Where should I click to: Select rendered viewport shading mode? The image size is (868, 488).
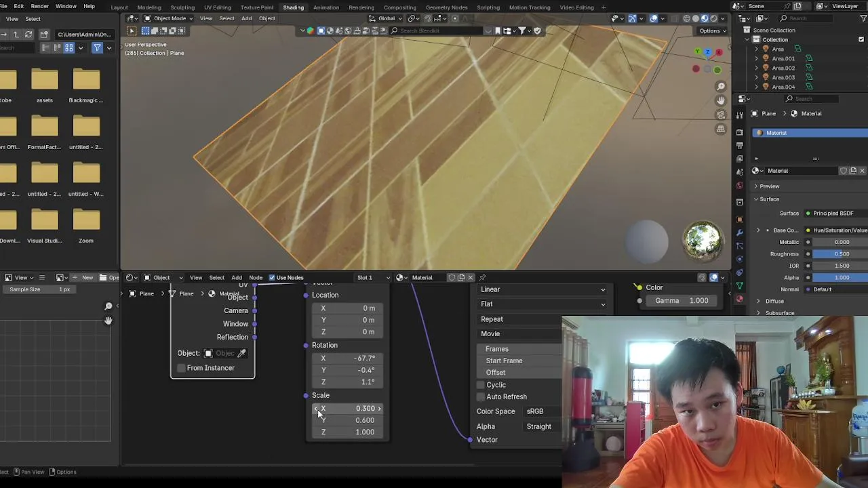click(x=713, y=18)
